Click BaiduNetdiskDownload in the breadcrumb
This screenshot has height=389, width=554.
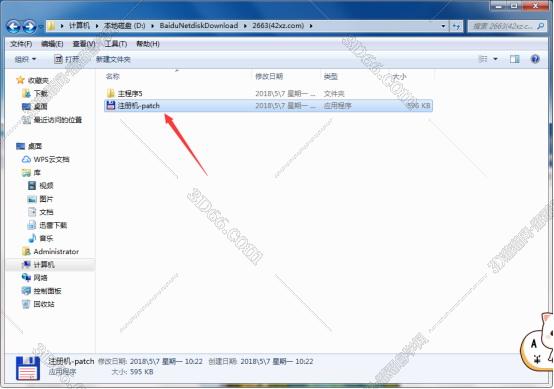click(199, 26)
